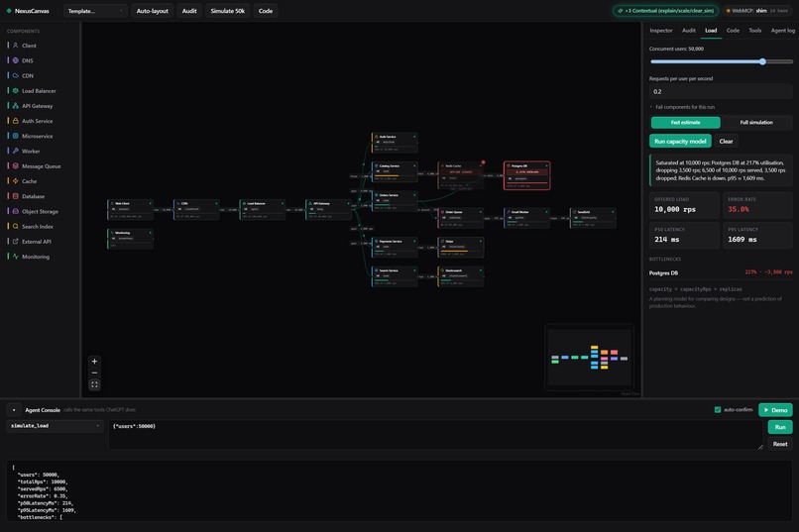Collapse the Agent Console panel arrow
The width and height of the screenshot is (799, 532).
click(x=14, y=410)
